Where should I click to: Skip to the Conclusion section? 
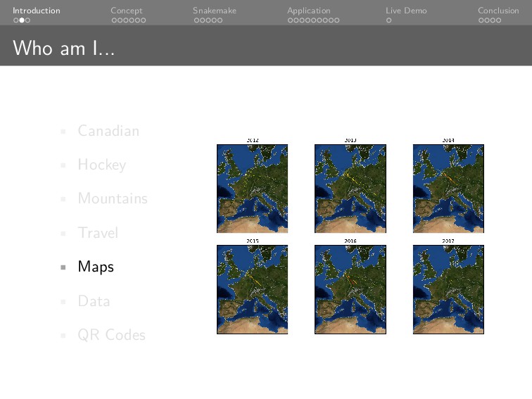[498, 11]
